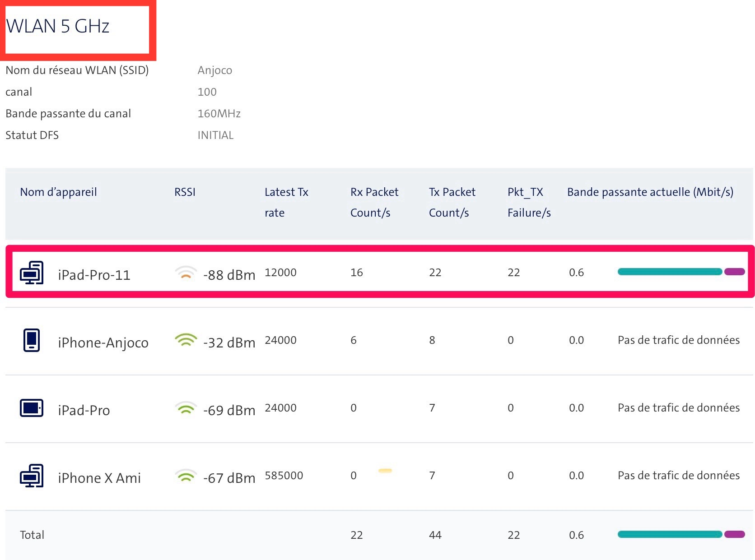Open the iPhone X Ami device entry

[99, 478]
